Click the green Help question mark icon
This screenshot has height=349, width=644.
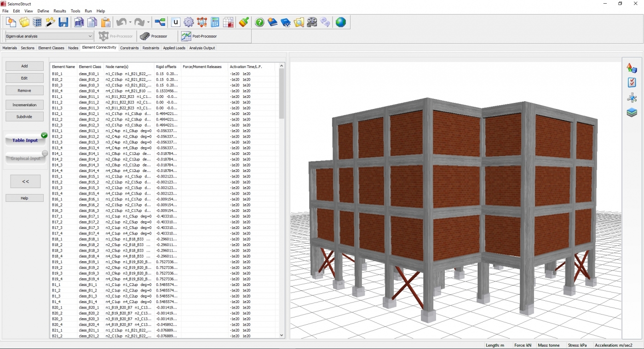[259, 22]
